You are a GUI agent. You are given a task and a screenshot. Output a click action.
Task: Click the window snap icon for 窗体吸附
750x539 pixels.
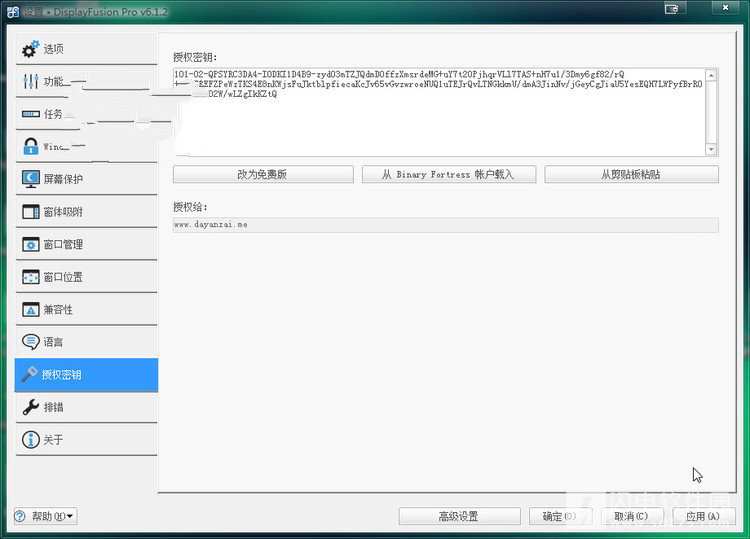(x=31, y=211)
